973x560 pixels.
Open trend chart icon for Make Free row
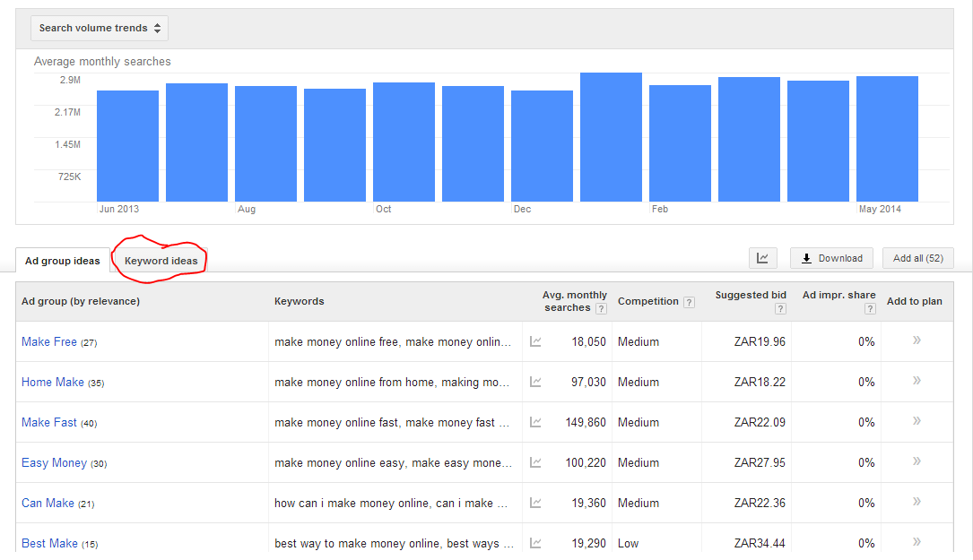pos(535,341)
